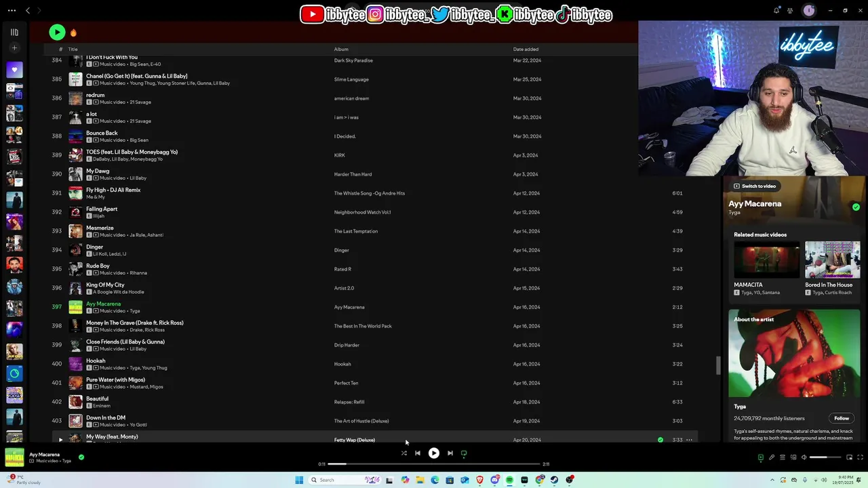Screen dimensions: 868x488
Task: Open the user profile avatar menu
Action: [x=808, y=10]
